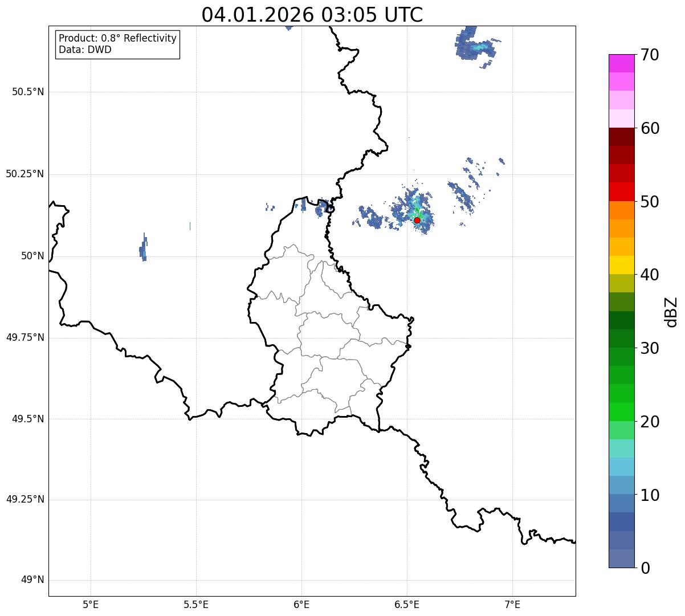Click the Product: 0.8° Reflectivity label
Screen dimensions: 685x616
coord(118,38)
